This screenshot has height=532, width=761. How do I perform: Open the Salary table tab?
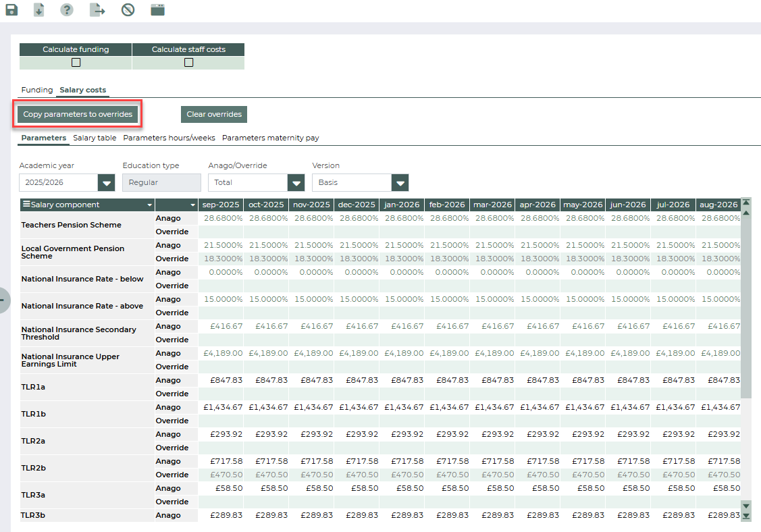pyautogui.click(x=95, y=138)
